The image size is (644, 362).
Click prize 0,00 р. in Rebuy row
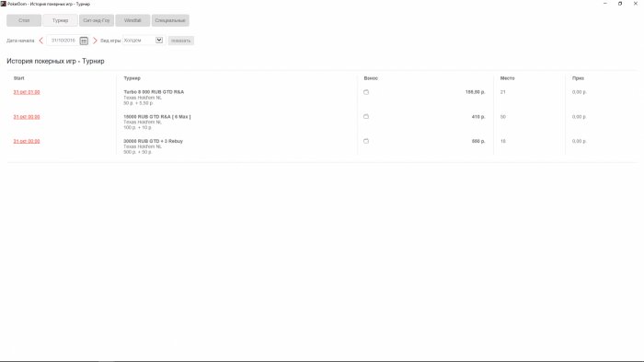[x=579, y=141]
